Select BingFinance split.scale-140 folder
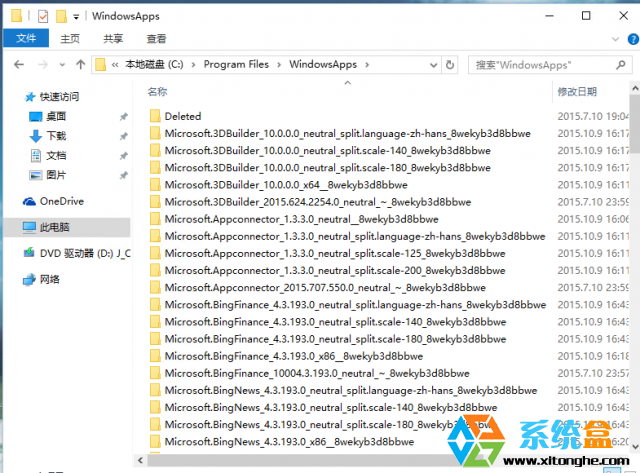 point(335,322)
